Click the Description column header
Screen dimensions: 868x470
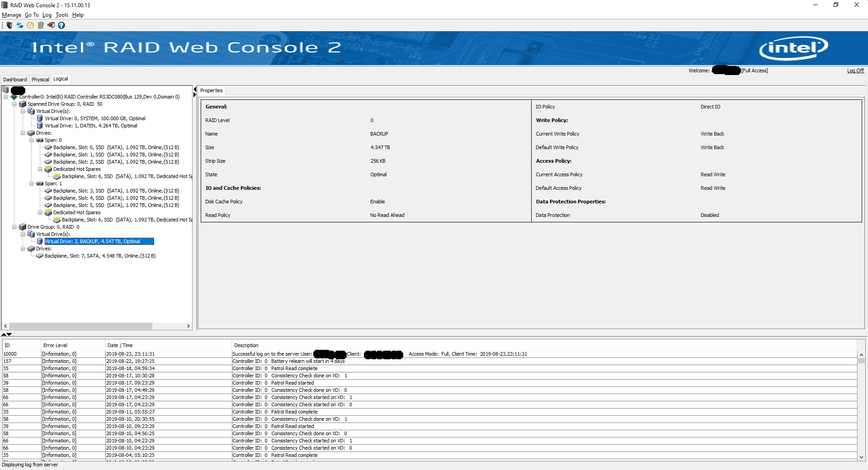pos(544,345)
